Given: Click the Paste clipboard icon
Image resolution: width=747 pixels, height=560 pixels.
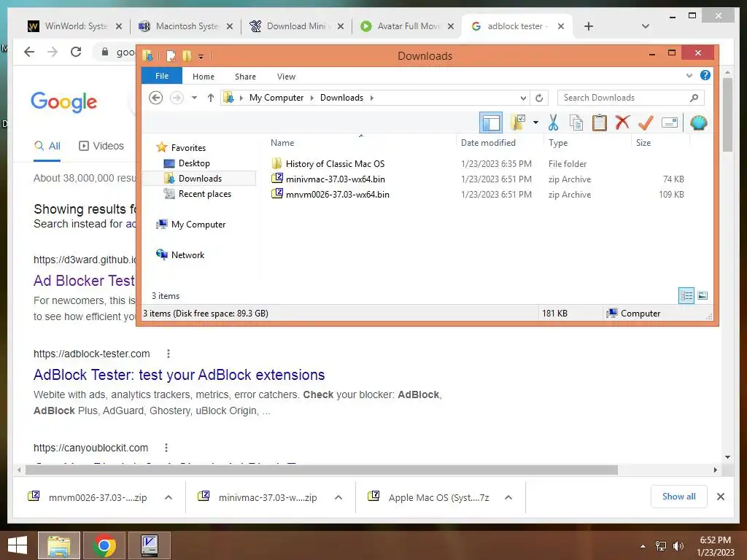Looking at the screenshot, I should (x=600, y=122).
